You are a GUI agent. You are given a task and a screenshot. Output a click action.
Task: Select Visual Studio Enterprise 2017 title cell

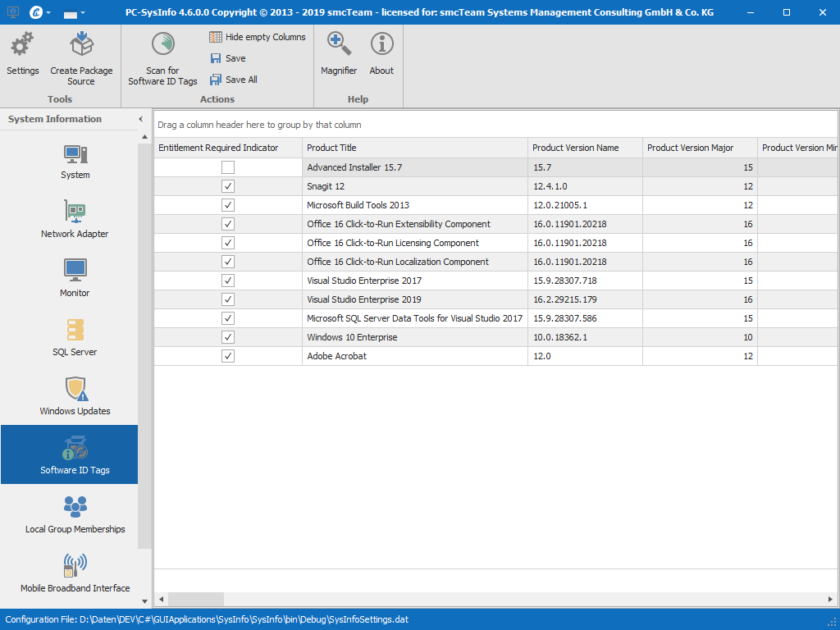pos(414,281)
